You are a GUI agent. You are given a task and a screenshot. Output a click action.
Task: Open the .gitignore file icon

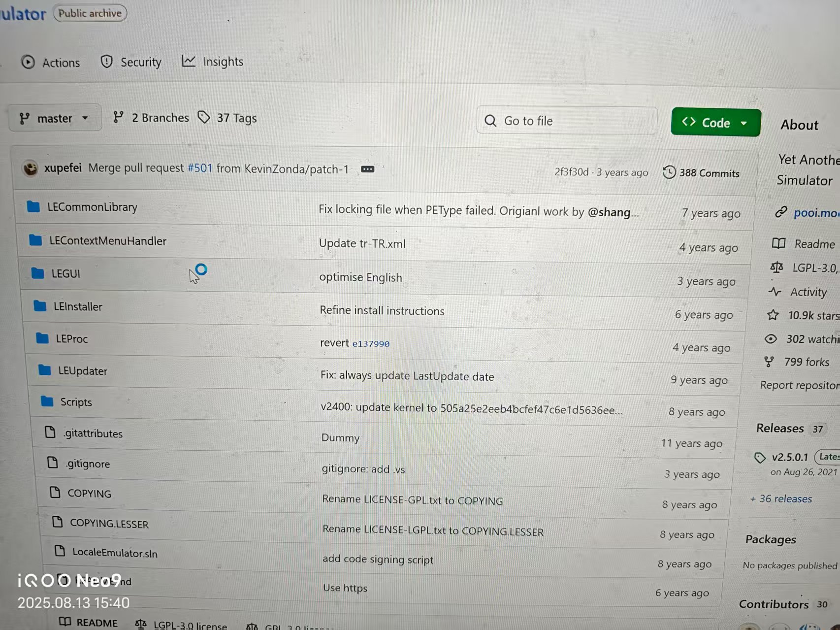click(53, 463)
